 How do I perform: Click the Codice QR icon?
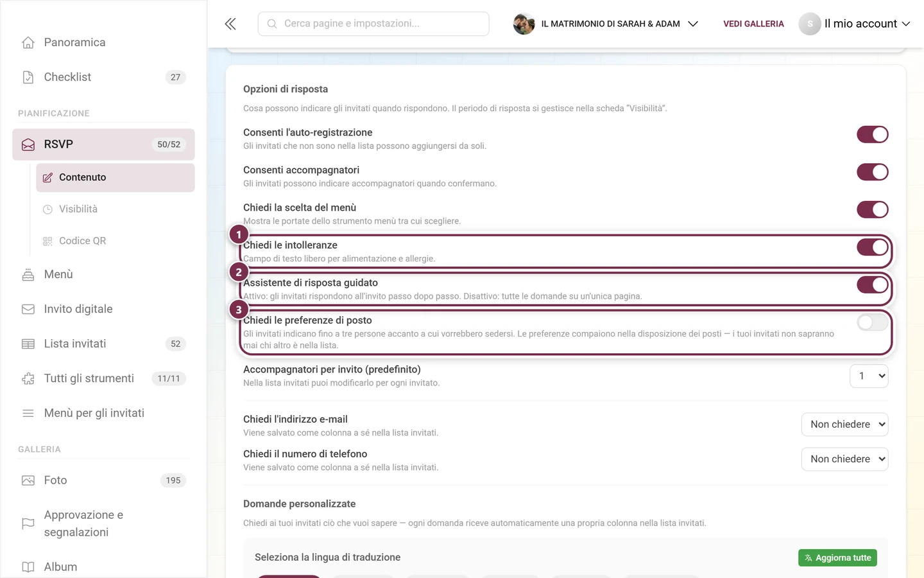pos(47,241)
